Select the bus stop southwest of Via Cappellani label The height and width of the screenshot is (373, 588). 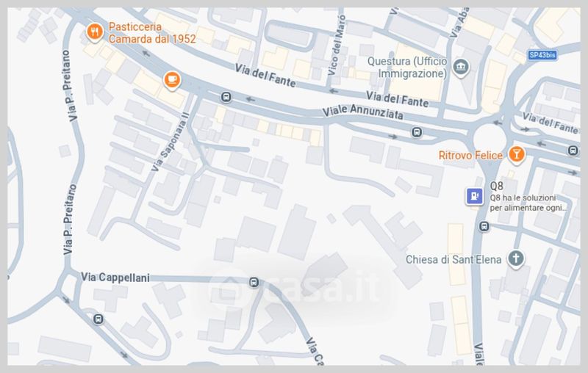tap(98, 319)
